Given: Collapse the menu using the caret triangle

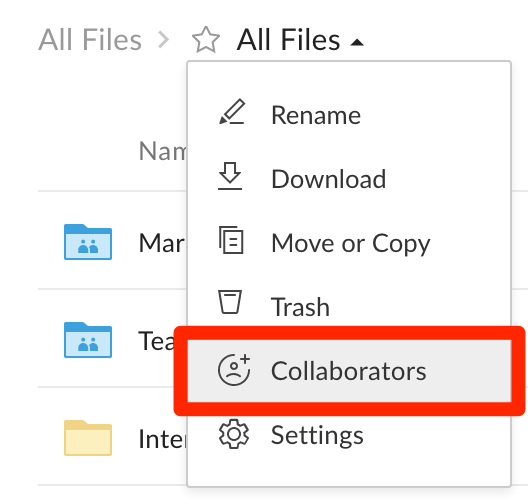Looking at the screenshot, I should click(x=357, y=42).
